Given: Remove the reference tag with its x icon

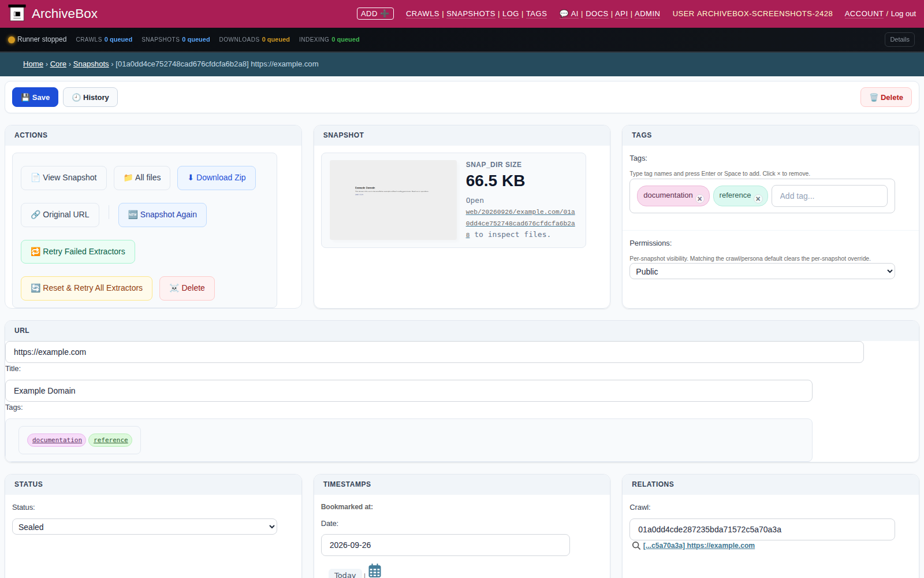Looking at the screenshot, I should tap(758, 199).
